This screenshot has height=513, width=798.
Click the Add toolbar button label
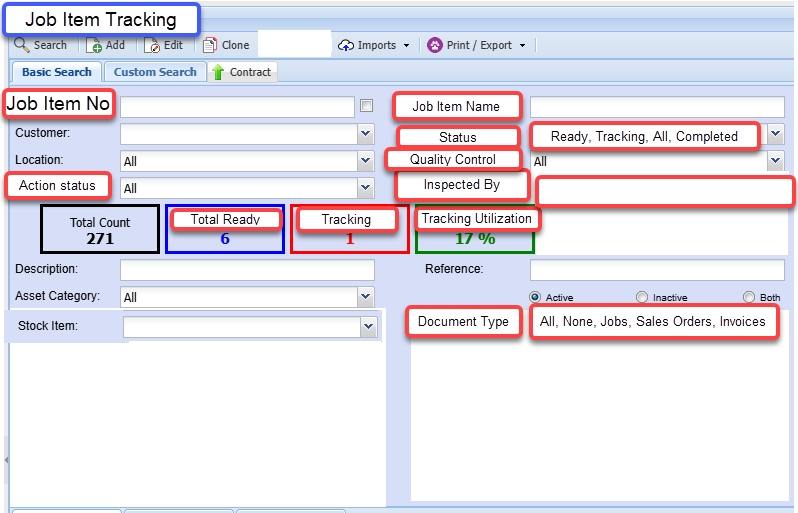tap(115, 45)
